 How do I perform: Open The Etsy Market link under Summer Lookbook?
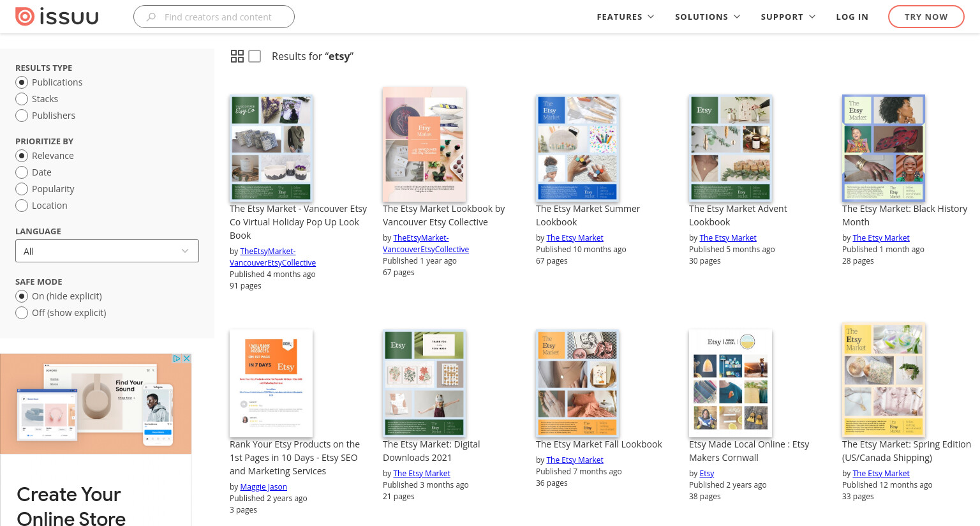575,238
